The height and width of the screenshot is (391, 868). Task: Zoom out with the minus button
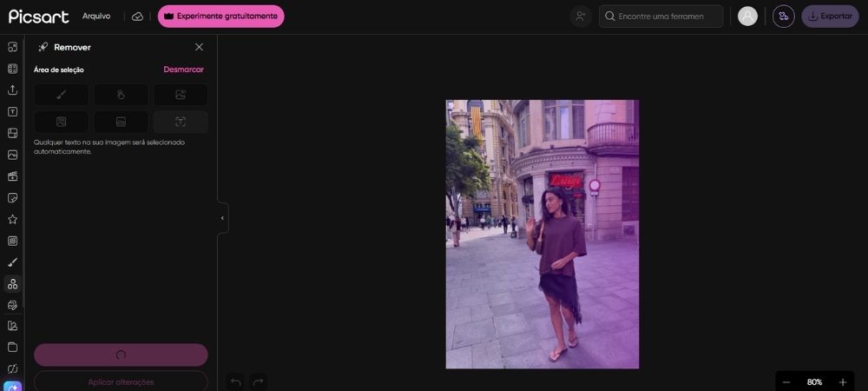coord(786,382)
